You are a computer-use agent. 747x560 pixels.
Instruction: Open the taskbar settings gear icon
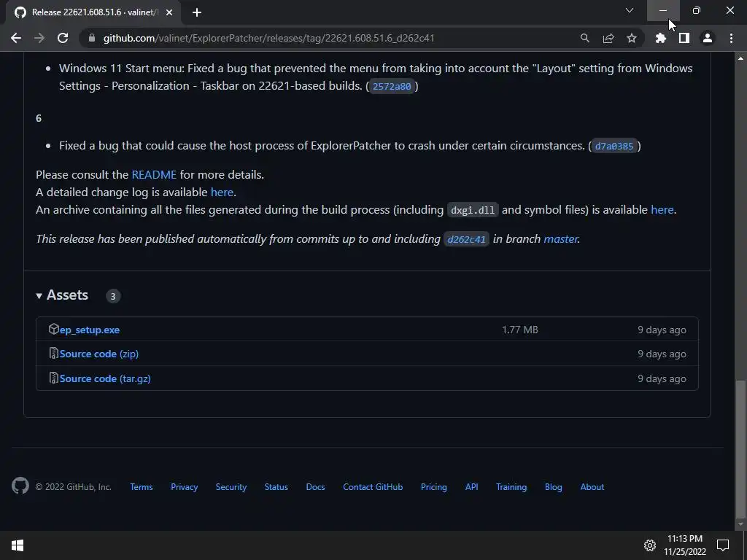pyautogui.click(x=650, y=545)
